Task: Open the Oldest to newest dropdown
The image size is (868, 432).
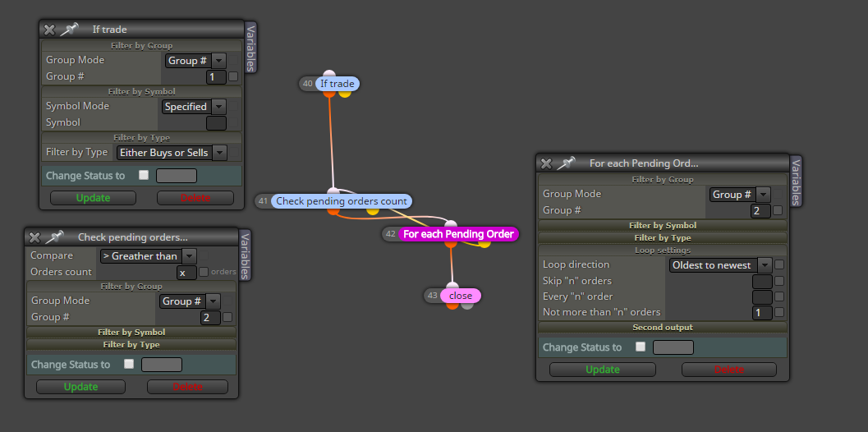Action: [721, 265]
